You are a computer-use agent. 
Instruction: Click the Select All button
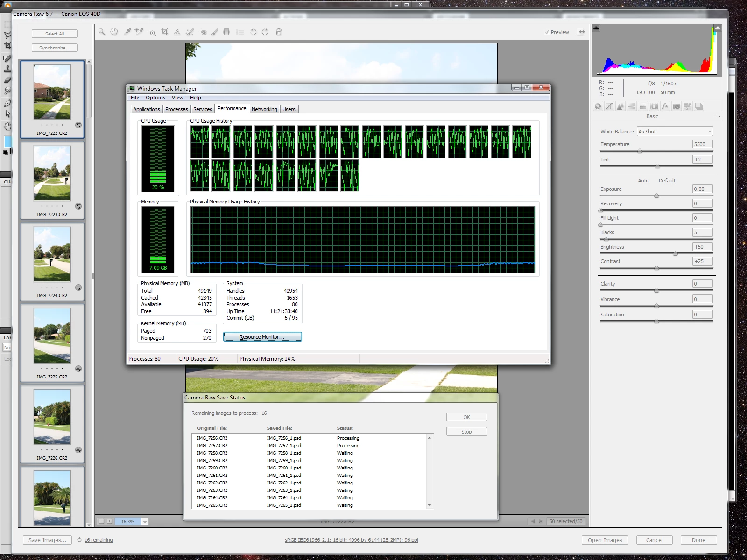[55, 34]
